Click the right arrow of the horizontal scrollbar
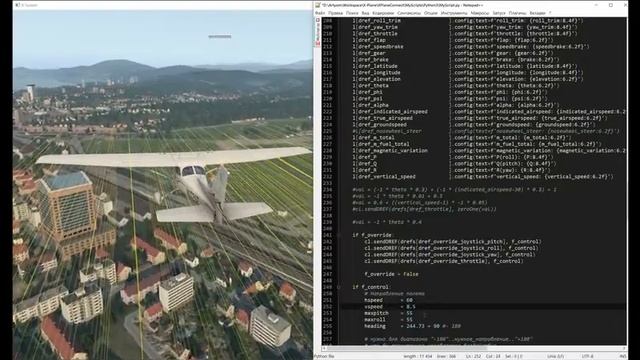640x360 pixels. 624,349
